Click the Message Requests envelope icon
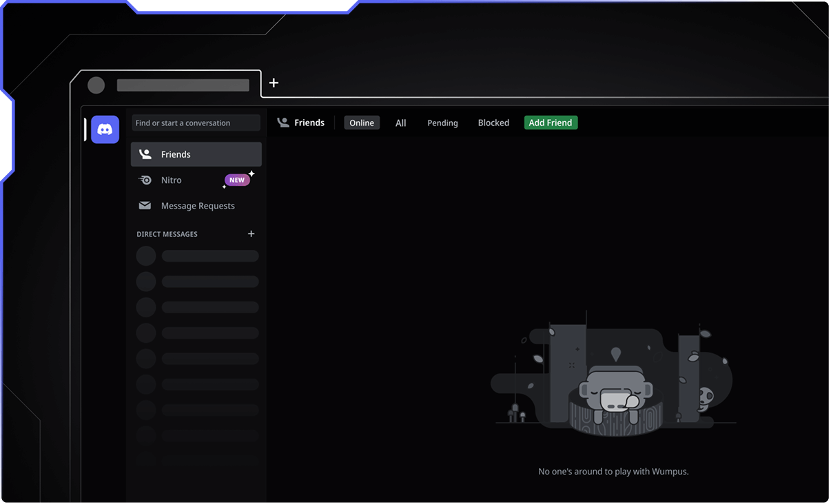 click(145, 206)
